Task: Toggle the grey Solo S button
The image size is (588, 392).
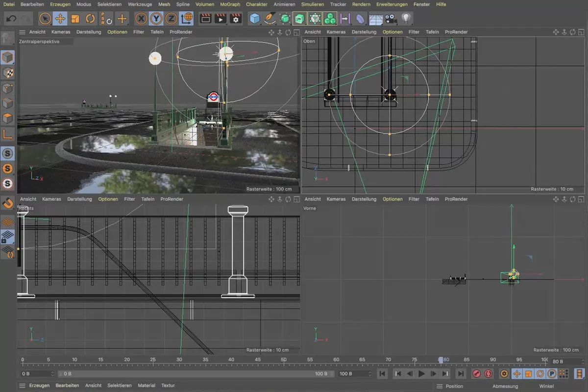Action: click(8, 153)
